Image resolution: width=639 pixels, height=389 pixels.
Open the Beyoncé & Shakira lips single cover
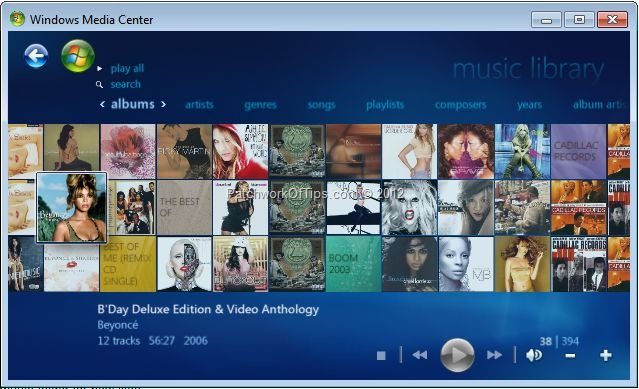(x=72, y=267)
